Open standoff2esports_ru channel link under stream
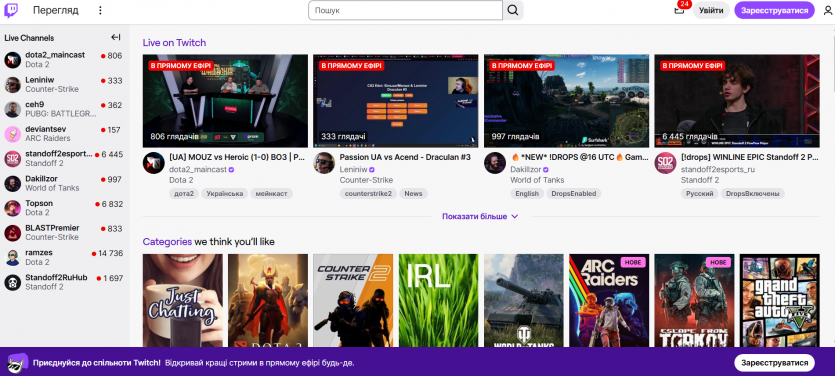The width and height of the screenshot is (835, 376). click(x=717, y=169)
